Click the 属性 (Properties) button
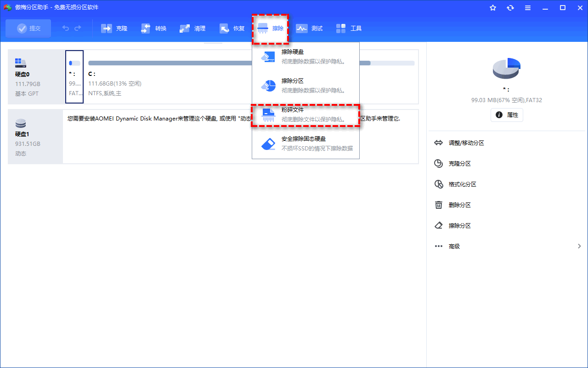The height and width of the screenshot is (368, 588). 507,115
